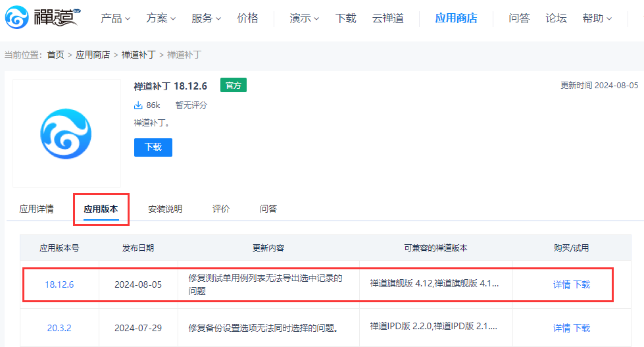Click first 禅道补丁 breadcrumb link
The height and width of the screenshot is (347, 644).
pos(138,55)
